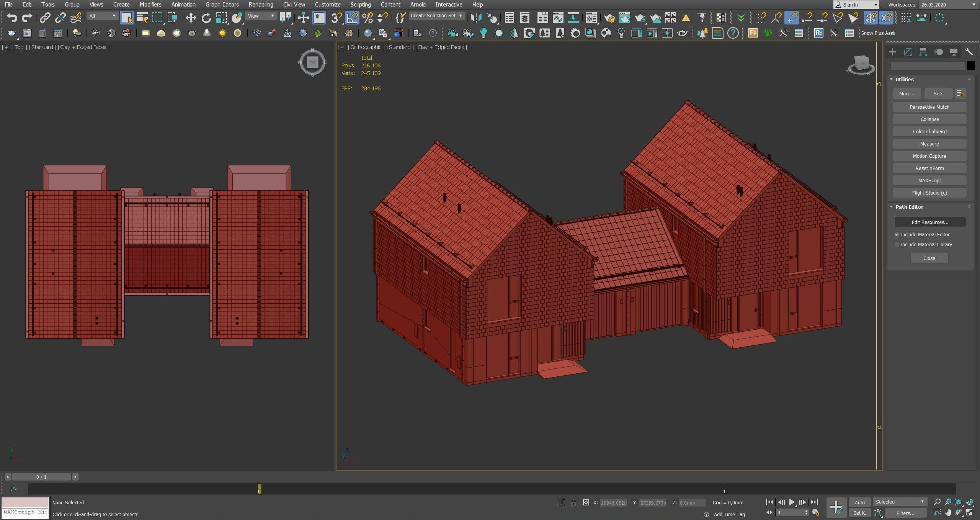The width and height of the screenshot is (980, 520).
Task: Open the Selected key filter dropdown
Action: coord(900,502)
